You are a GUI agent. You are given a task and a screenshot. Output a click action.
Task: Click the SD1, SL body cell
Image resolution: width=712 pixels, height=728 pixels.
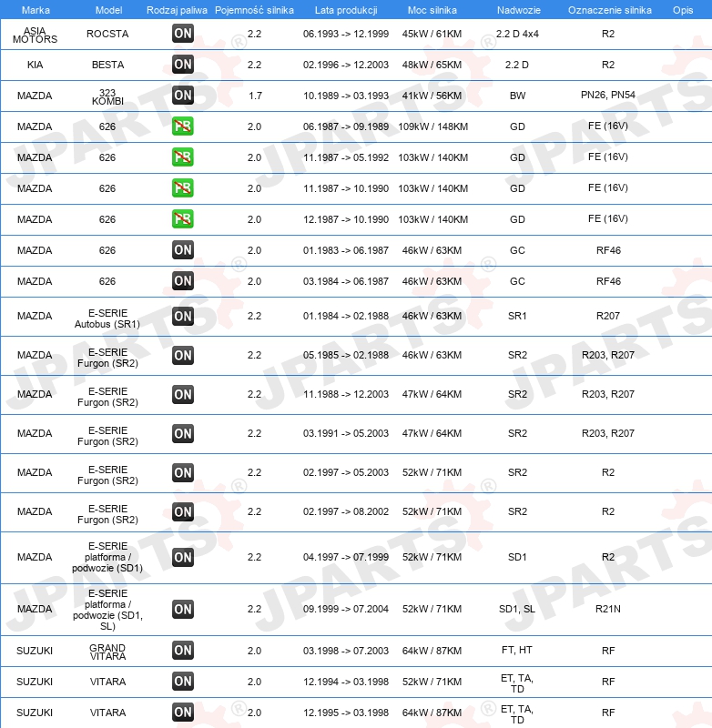pyautogui.click(x=517, y=609)
